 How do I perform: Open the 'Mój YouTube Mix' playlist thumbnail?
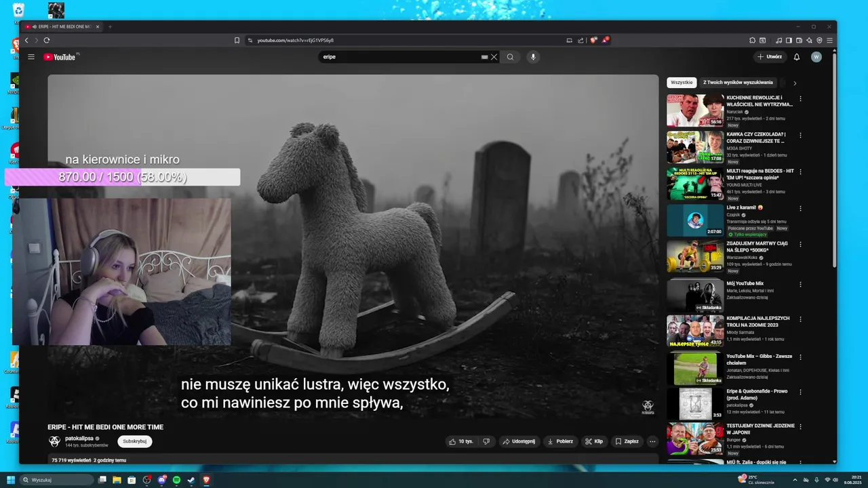[x=695, y=295]
